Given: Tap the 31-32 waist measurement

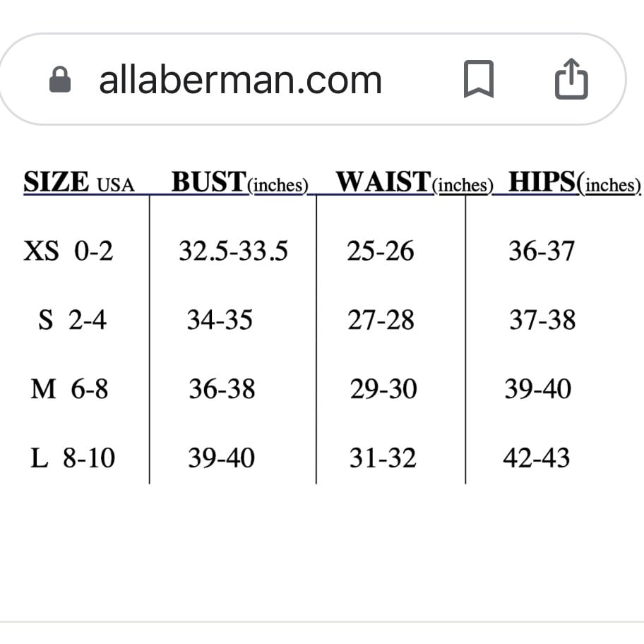Looking at the screenshot, I should coord(383,458).
